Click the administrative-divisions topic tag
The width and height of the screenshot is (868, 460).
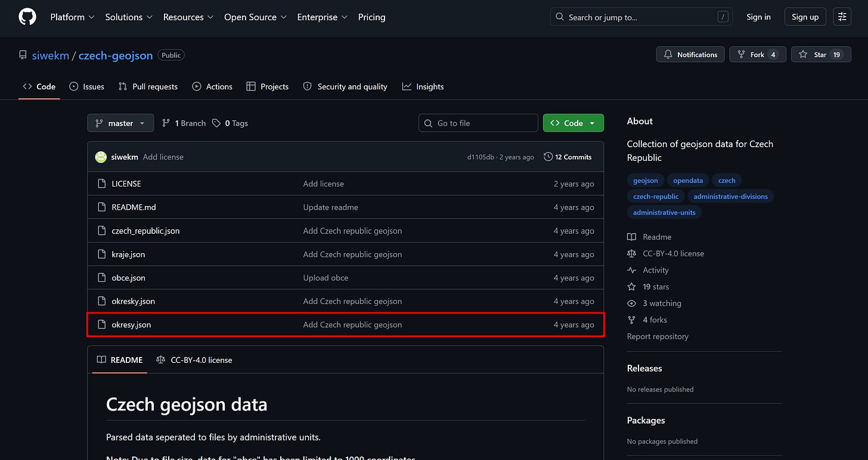tap(731, 196)
